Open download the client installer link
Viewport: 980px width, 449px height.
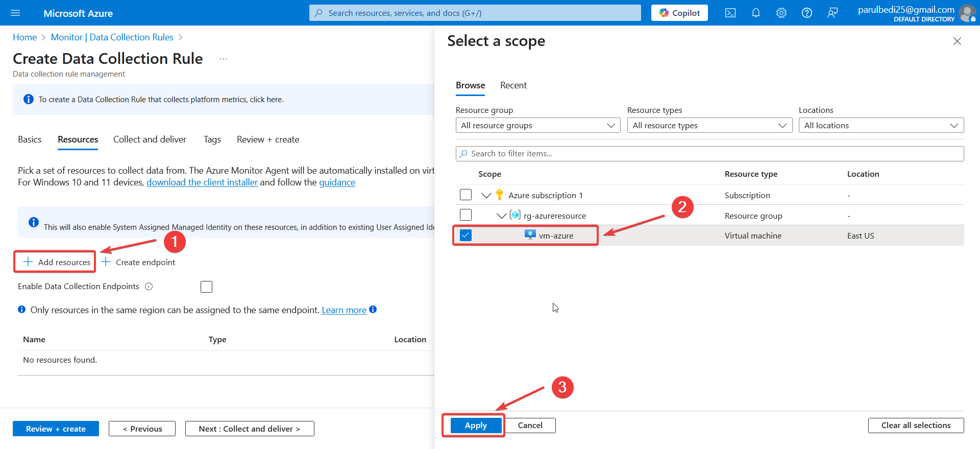coord(202,182)
